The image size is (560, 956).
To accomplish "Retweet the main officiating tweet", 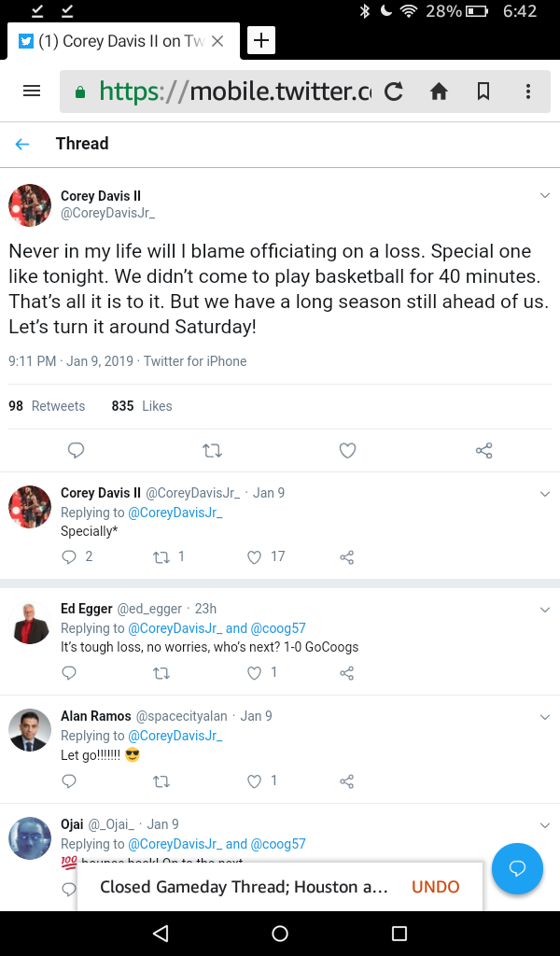I will point(212,451).
